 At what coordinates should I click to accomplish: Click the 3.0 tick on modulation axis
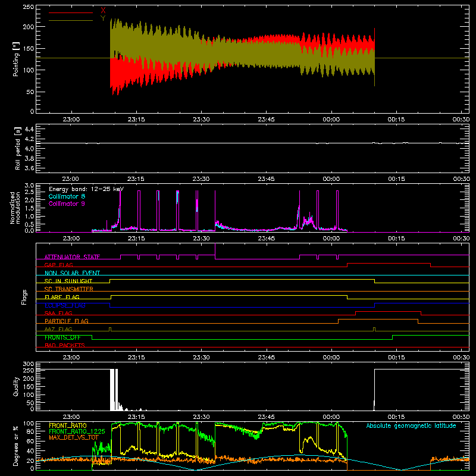[x=29, y=186]
